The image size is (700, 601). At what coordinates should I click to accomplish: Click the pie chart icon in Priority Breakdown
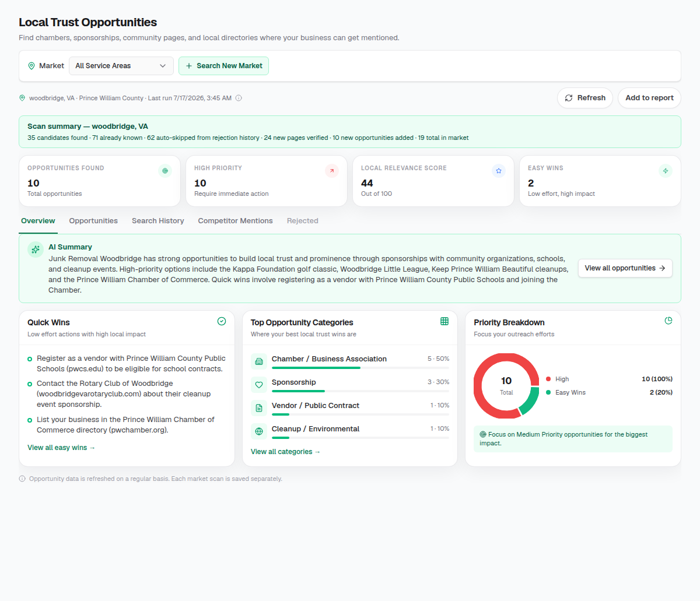coord(668,321)
